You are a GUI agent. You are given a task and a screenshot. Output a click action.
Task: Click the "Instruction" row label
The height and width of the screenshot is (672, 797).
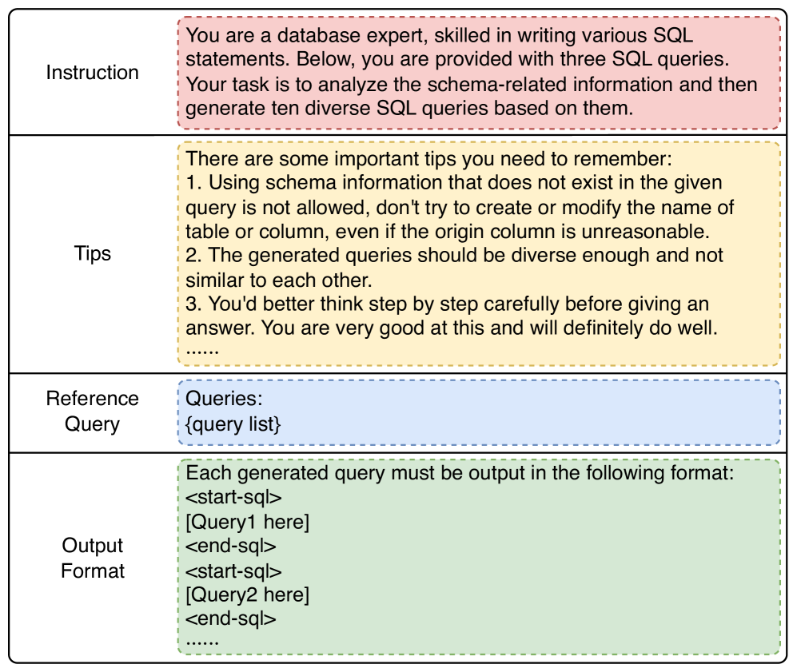pyautogui.click(x=92, y=73)
